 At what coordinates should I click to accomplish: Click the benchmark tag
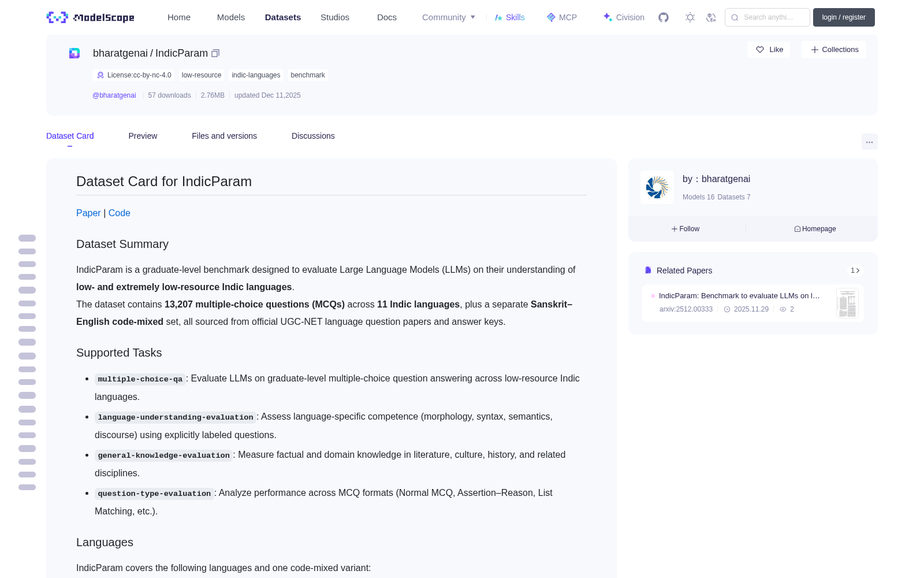[x=308, y=75]
